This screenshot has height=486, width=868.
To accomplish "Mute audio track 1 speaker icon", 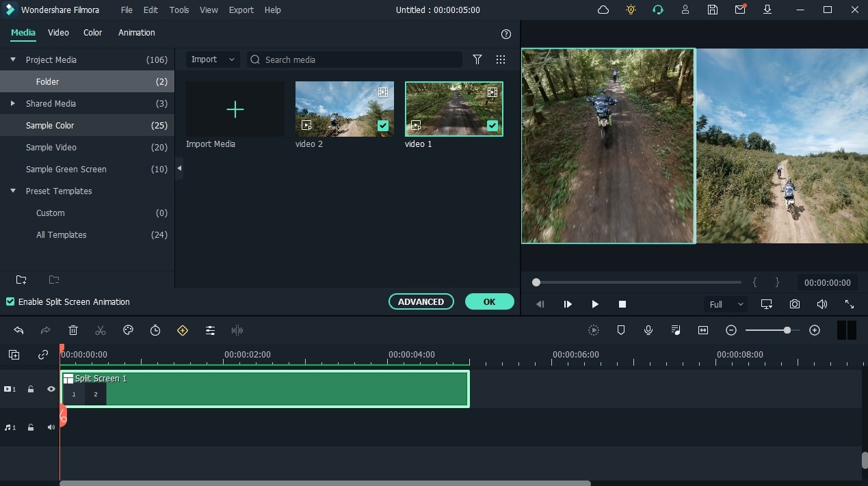I will (51, 427).
